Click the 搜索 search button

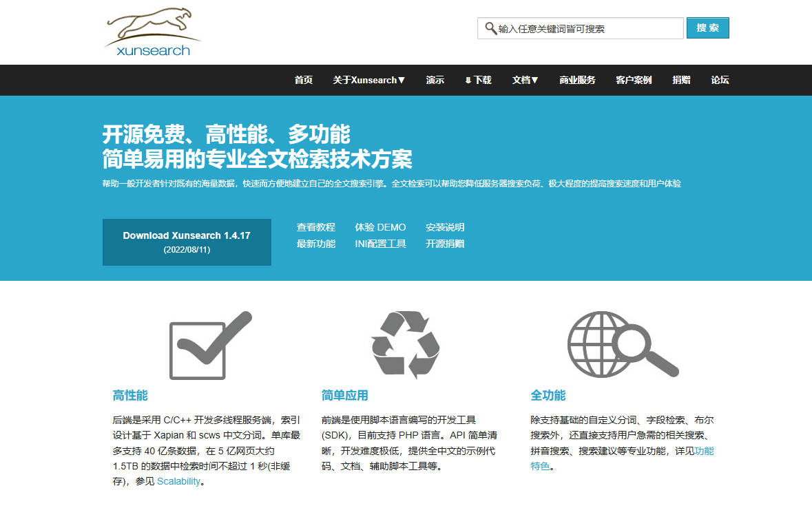tap(707, 28)
